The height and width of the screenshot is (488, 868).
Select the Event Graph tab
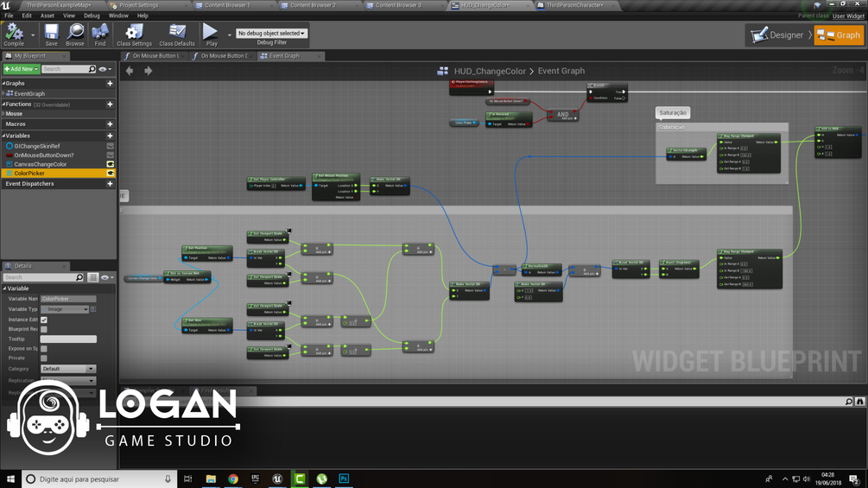284,56
